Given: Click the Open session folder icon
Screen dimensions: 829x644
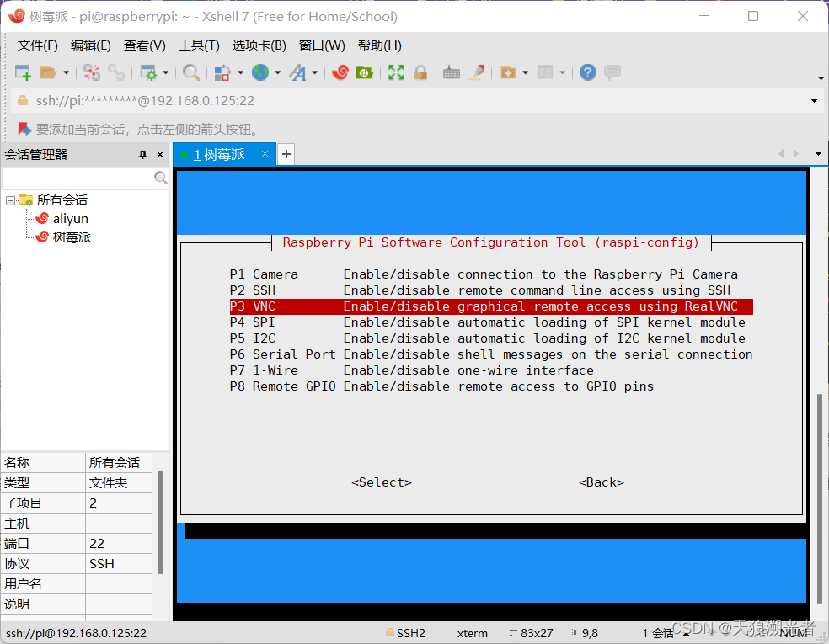Looking at the screenshot, I should tap(48, 72).
